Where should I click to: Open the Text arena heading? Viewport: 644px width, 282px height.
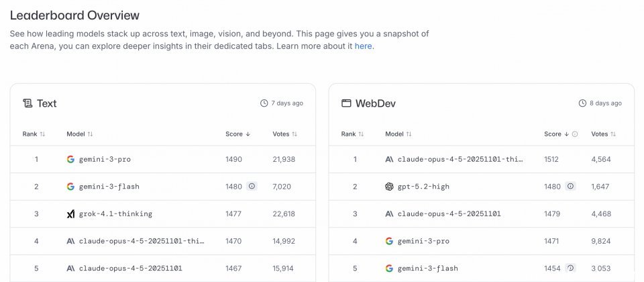(46, 103)
